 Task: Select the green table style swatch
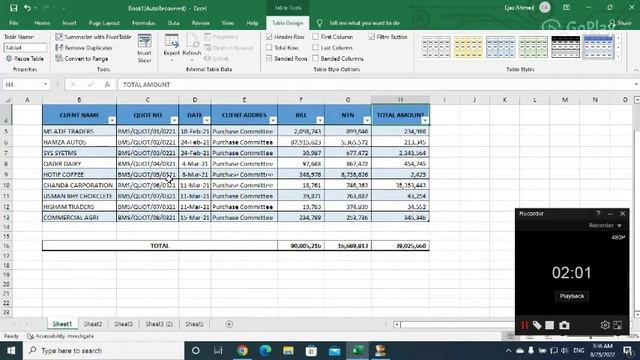pyautogui.click(x=533, y=47)
